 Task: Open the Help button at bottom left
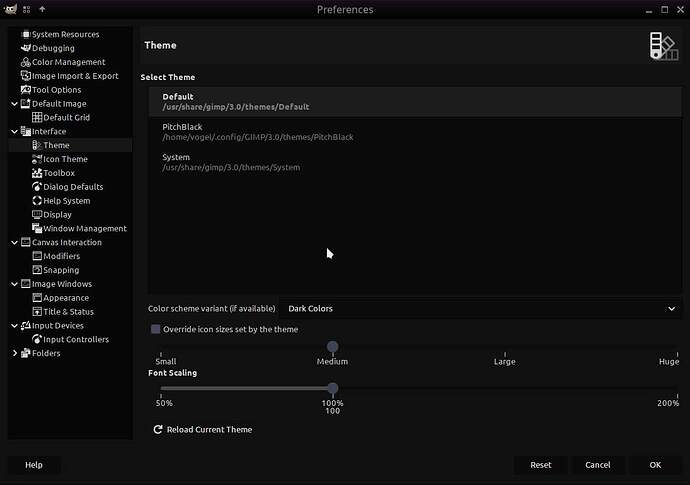(34, 465)
